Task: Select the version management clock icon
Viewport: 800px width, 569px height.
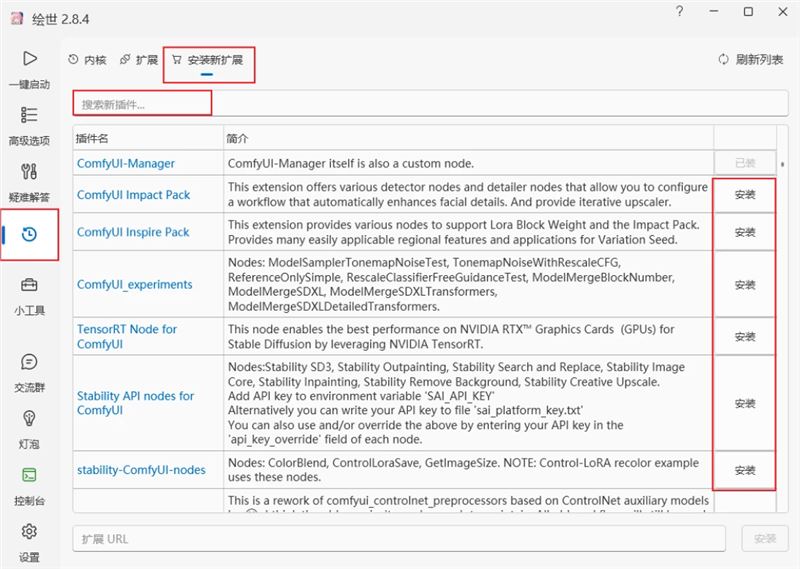Action: (x=29, y=234)
